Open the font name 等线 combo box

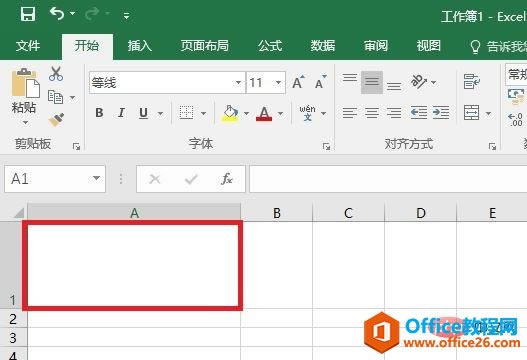(167, 82)
